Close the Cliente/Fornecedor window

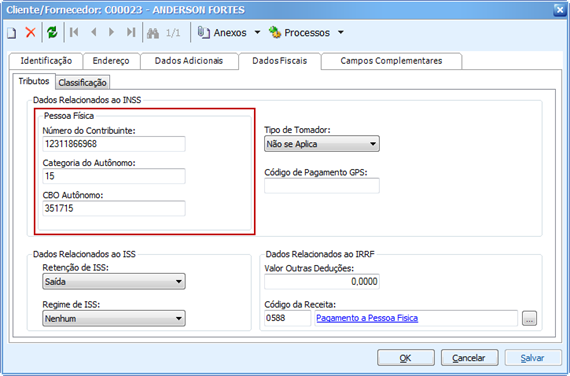point(559,10)
